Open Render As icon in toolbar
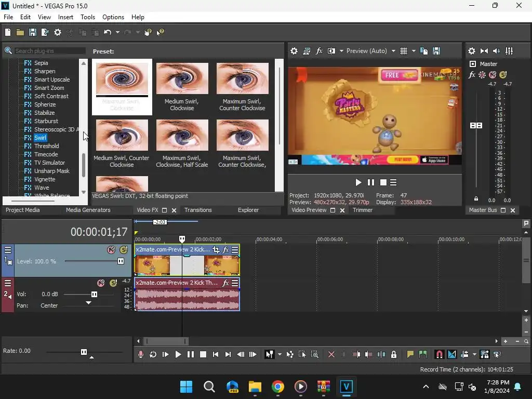 pos(45,32)
